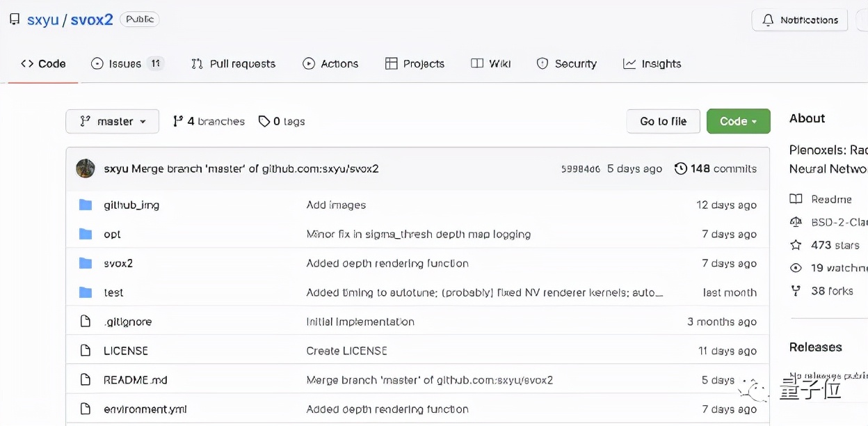Click the README.md file icon
868x426 pixels.
click(x=86, y=380)
